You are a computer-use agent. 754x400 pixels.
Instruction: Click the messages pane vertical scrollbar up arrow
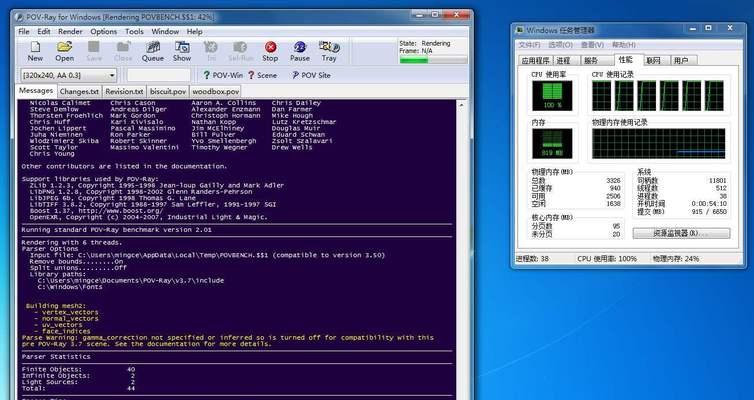[462, 104]
